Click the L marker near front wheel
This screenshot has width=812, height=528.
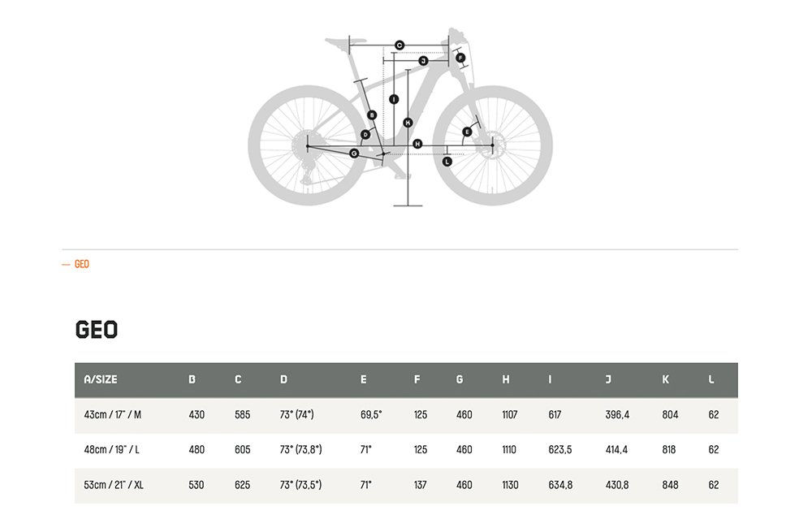pos(447,162)
